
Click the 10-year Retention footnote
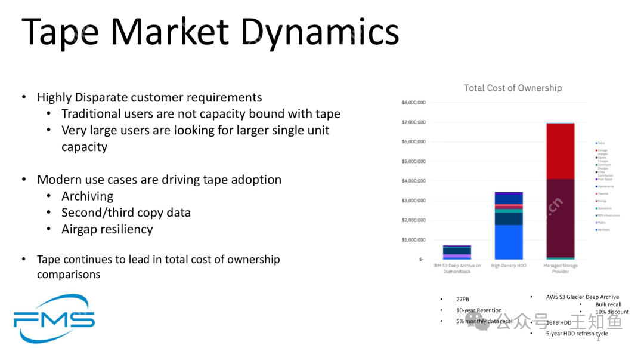tap(479, 310)
